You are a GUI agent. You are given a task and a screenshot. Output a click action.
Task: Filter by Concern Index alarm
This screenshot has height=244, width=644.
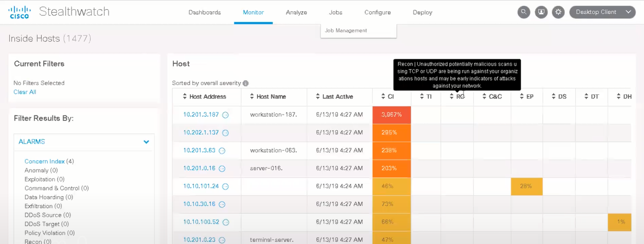[44, 161]
